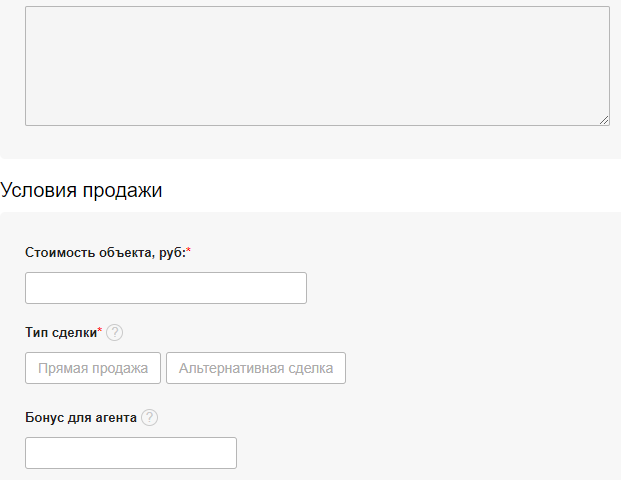Focus the Бонус для агента input field
The image size is (621, 480).
[131, 453]
